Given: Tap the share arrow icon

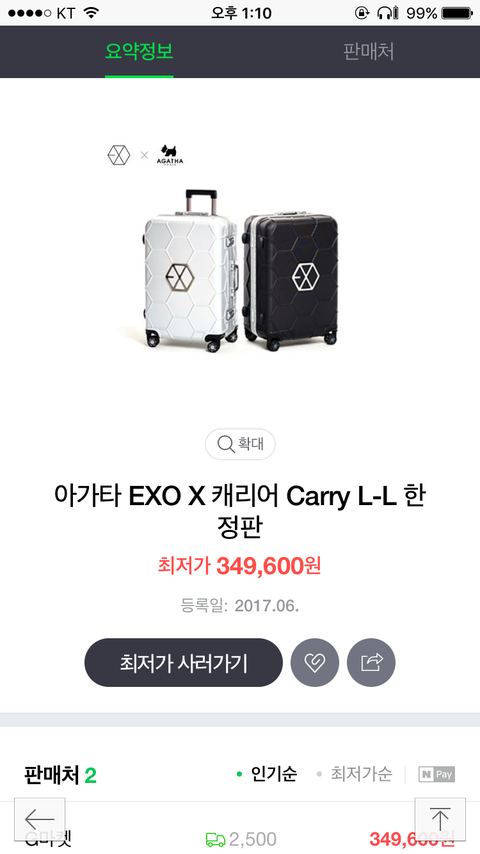Looking at the screenshot, I should click(371, 662).
